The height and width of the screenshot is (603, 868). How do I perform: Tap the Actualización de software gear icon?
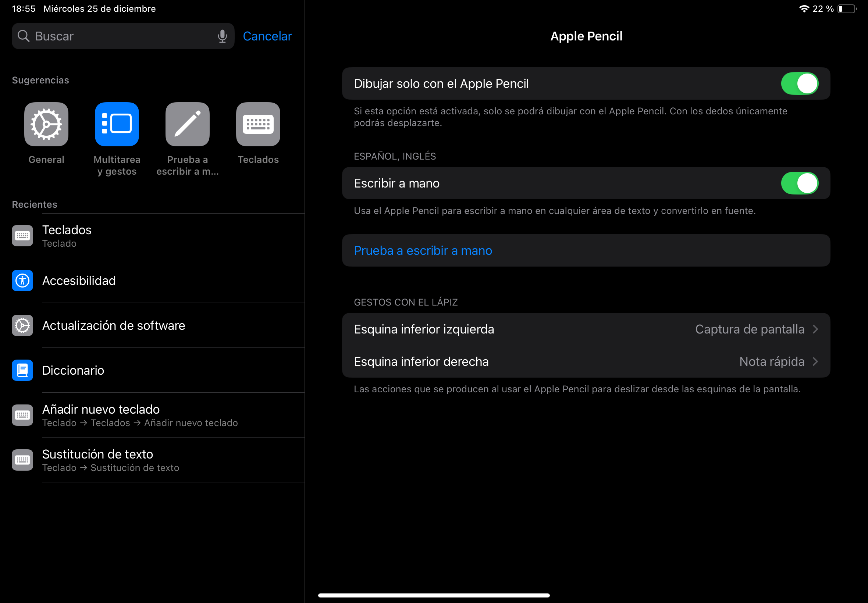pos(22,326)
